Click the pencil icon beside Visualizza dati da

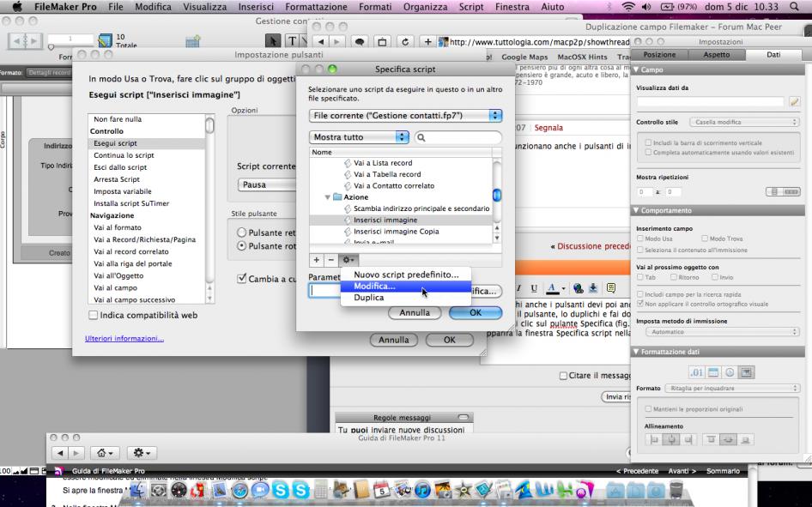tap(794, 101)
